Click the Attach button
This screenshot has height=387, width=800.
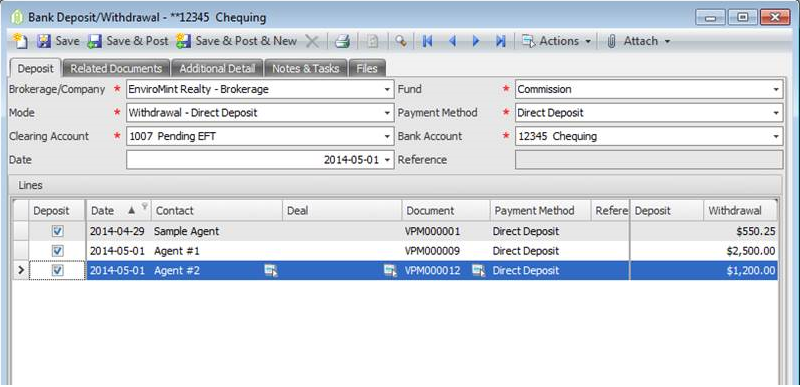638,41
